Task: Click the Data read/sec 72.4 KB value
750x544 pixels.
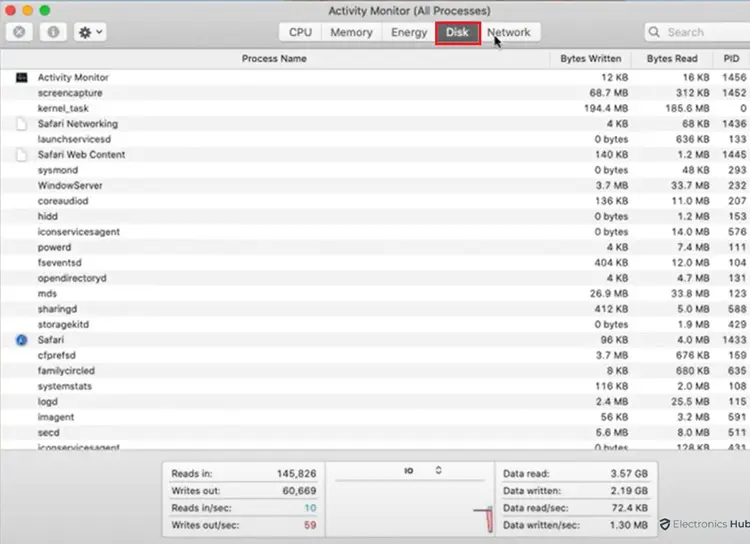Action: pyautogui.click(x=629, y=508)
